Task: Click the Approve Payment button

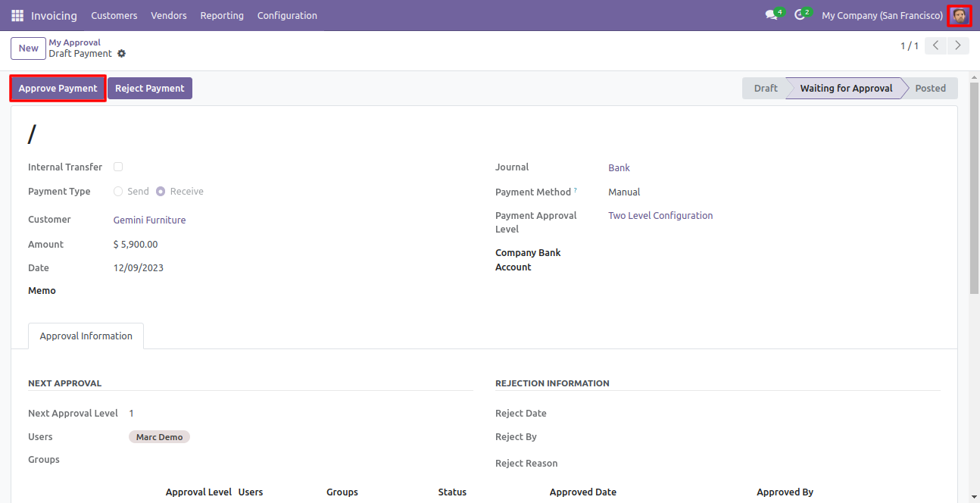Action: coord(58,89)
